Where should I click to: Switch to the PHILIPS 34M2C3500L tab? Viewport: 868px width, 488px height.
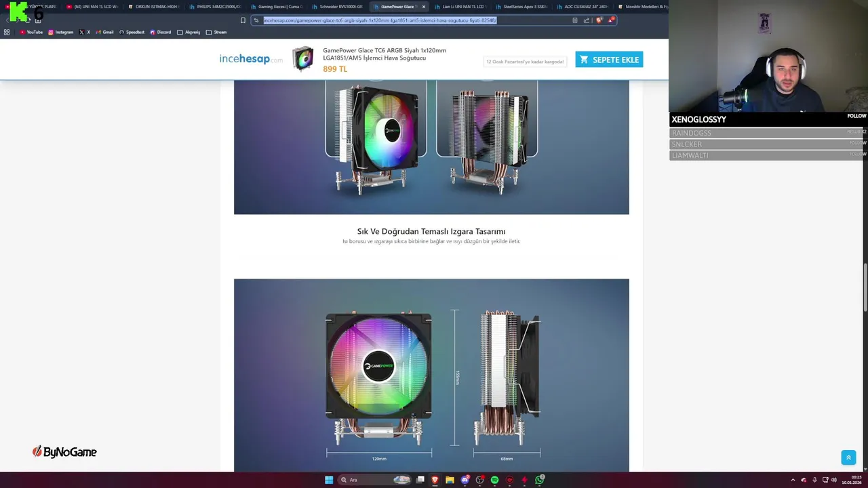214,7
